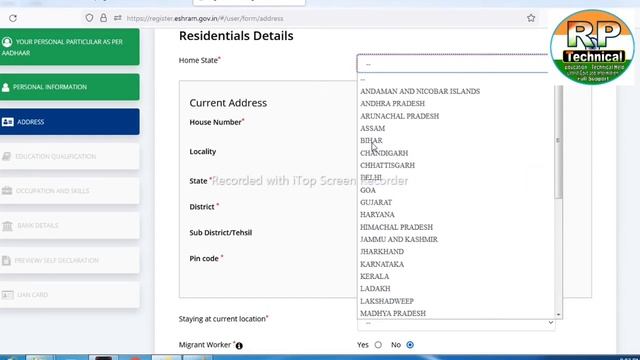Click the eshram URL in address bar
Image resolution: width=640 pixels, height=360 pixels.
coord(205,18)
